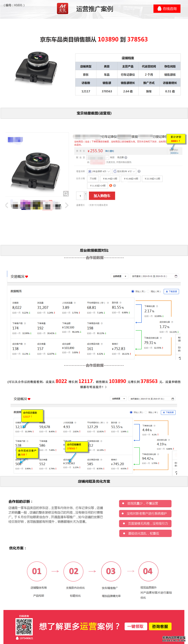Click help icon beside 平均停留时长 68.81
This screenshot has height=644, width=188.
pos(108,303)
